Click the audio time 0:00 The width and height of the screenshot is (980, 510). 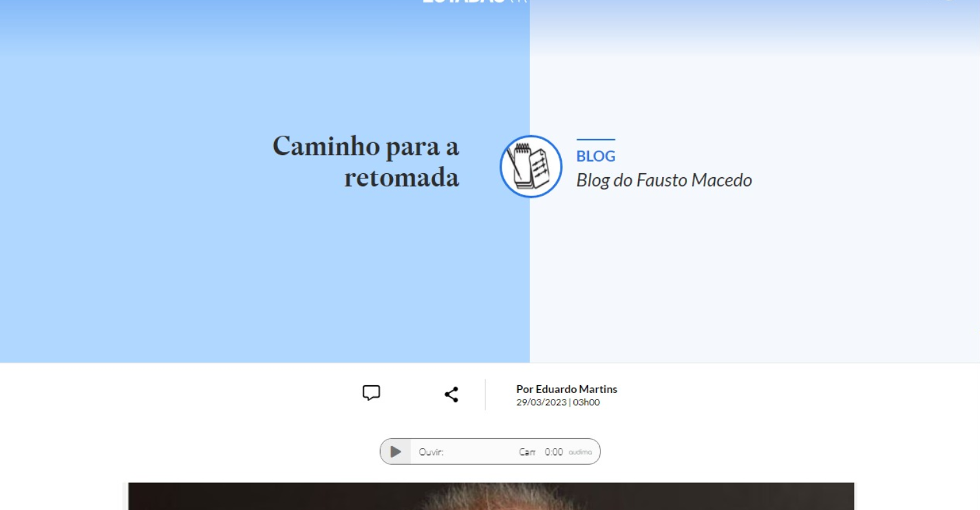pos(553,452)
